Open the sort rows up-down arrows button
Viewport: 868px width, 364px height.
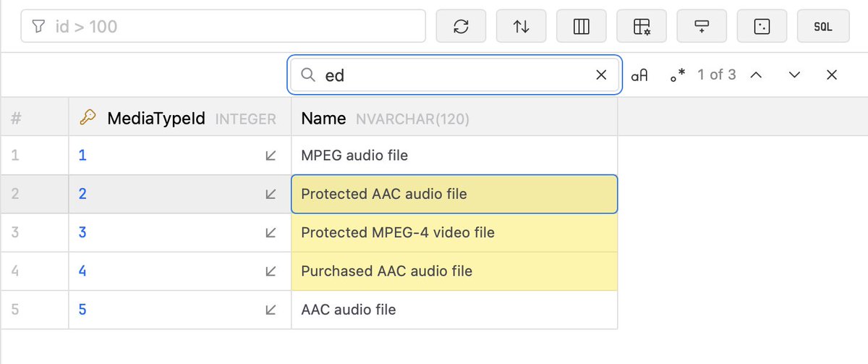tap(521, 27)
